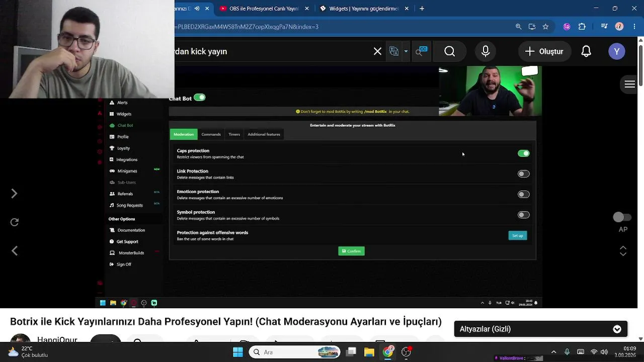This screenshot has width=644, height=362.
Task: Open the Loyalty trophy icon
Action: coord(112,148)
